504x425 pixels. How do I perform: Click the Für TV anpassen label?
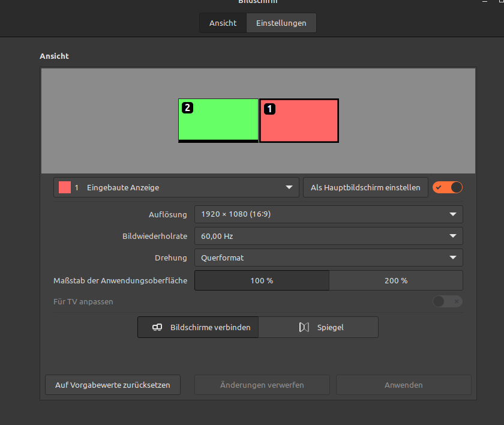pos(83,301)
